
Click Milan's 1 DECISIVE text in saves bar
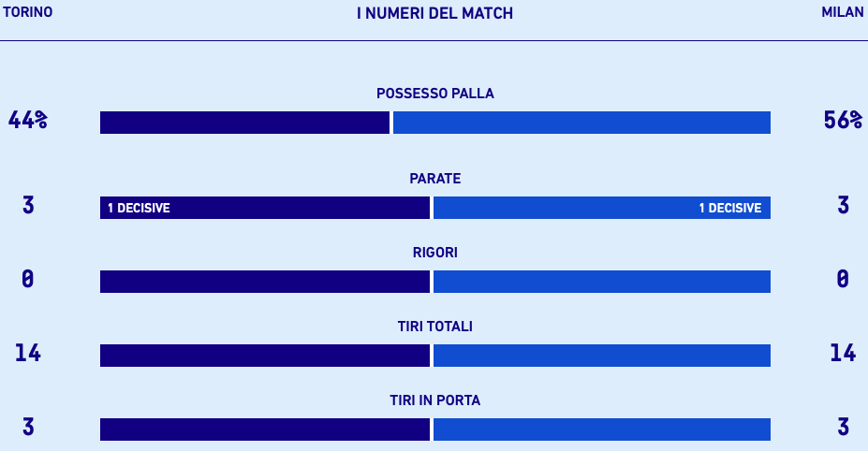pyautogui.click(x=730, y=208)
